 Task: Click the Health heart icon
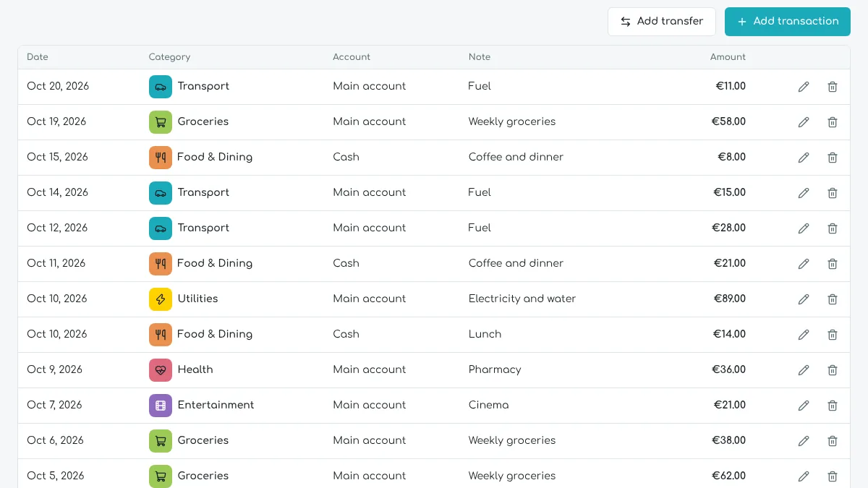161,370
